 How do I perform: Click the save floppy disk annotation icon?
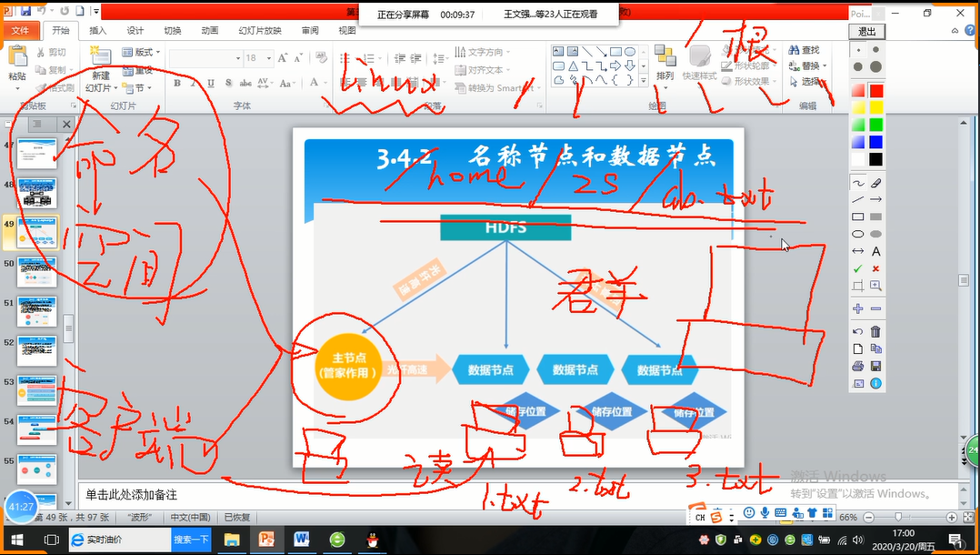click(x=876, y=366)
